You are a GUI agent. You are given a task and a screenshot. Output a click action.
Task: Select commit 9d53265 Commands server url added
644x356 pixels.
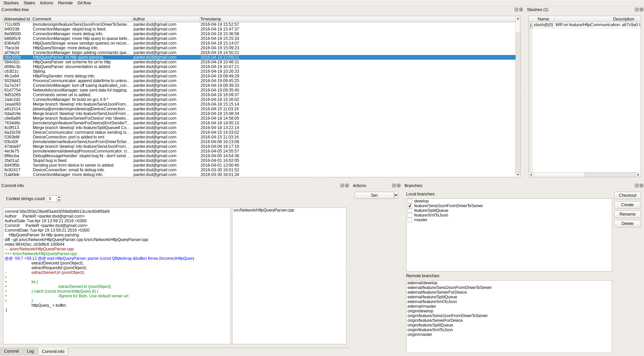259,95
